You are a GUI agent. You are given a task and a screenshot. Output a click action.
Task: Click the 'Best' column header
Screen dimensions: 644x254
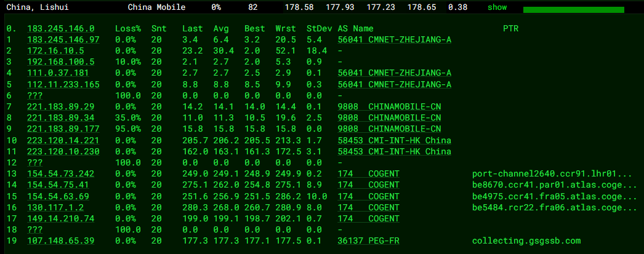tap(255, 29)
